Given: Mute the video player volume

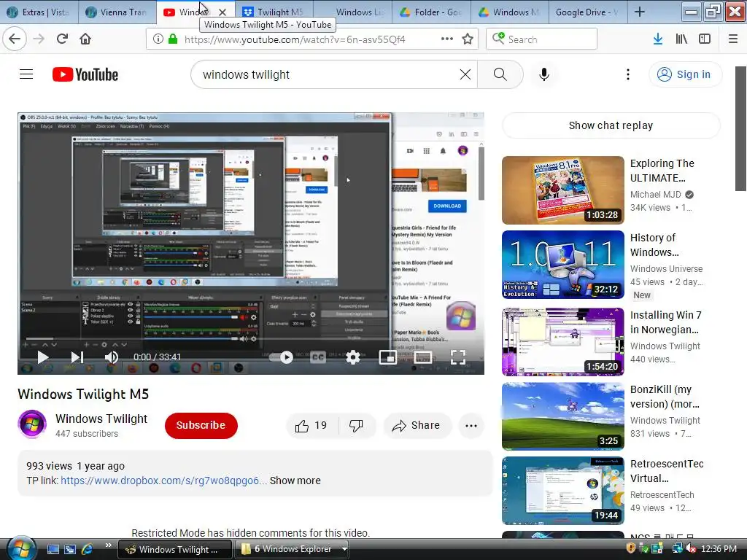Looking at the screenshot, I should point(112,357).
